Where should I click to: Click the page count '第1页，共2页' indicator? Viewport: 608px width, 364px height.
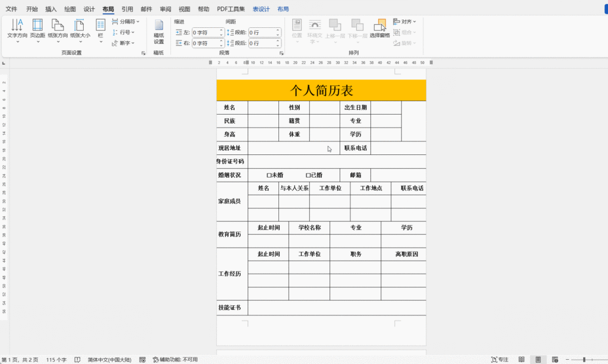coord(20,360)
